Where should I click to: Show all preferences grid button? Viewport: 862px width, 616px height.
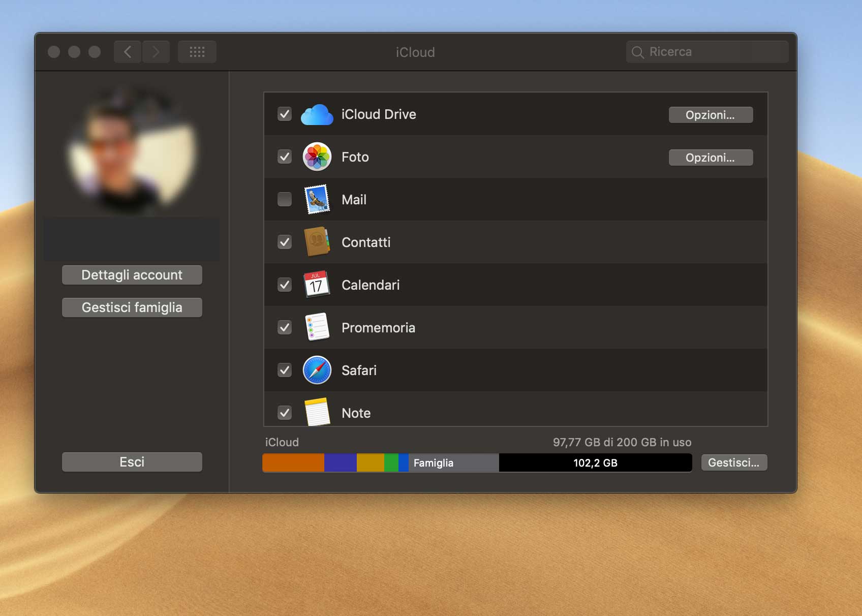(x=197, y=52)
